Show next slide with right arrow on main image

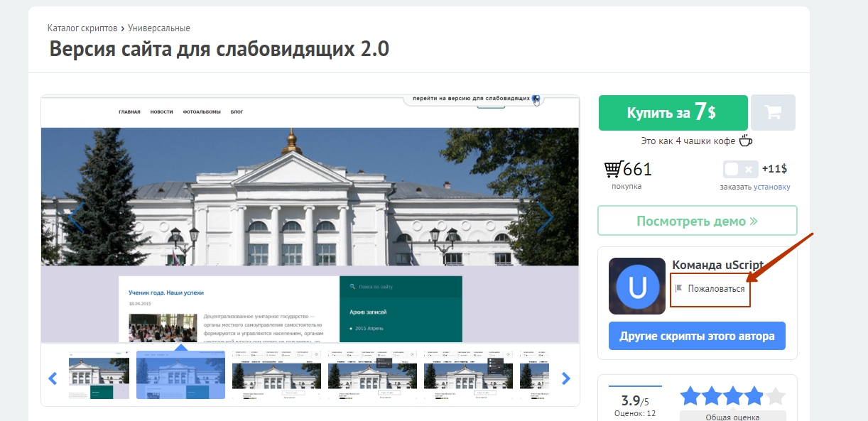[545, 219]
